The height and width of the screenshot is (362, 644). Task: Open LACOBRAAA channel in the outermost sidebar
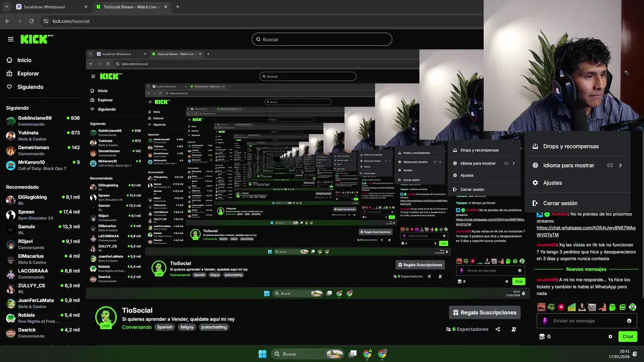coord(43,274)
